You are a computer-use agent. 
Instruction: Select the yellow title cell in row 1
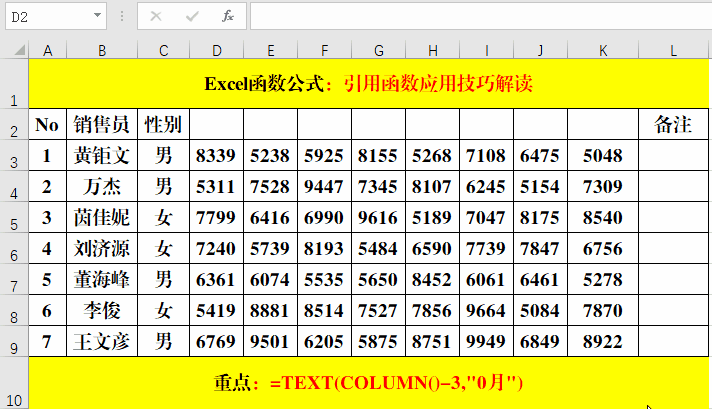click(x=368, y=84)
